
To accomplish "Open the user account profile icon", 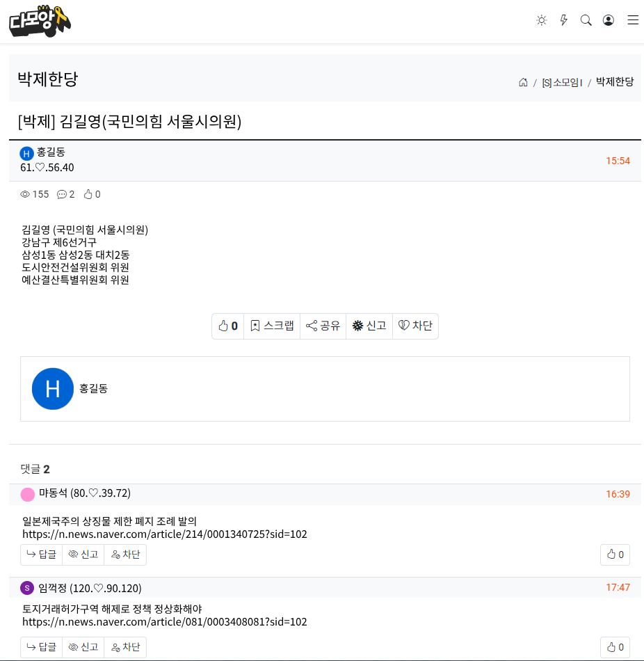I will coord(608,20).
